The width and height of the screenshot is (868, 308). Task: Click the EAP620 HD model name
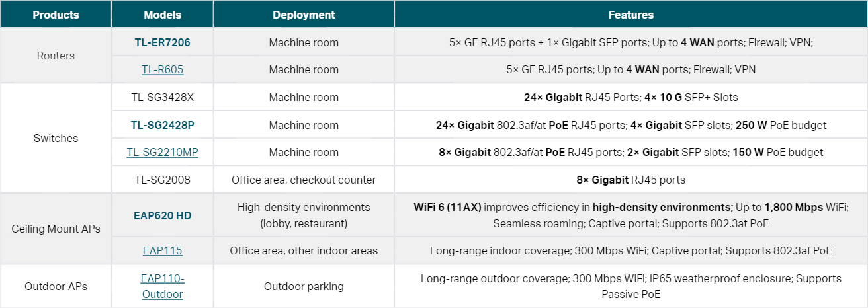pyautogui.click(x=162, y=215)
